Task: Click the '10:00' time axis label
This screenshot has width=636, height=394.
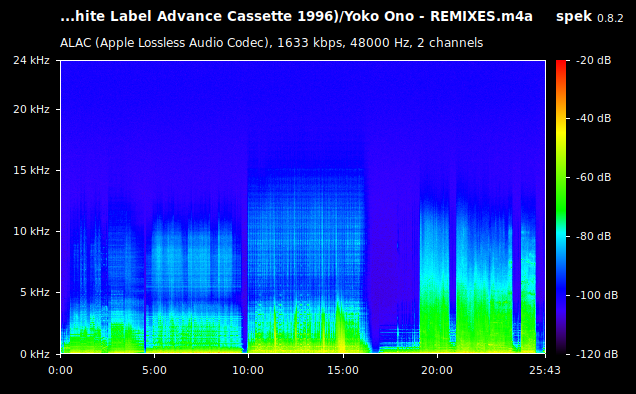Action: [248, 370]
